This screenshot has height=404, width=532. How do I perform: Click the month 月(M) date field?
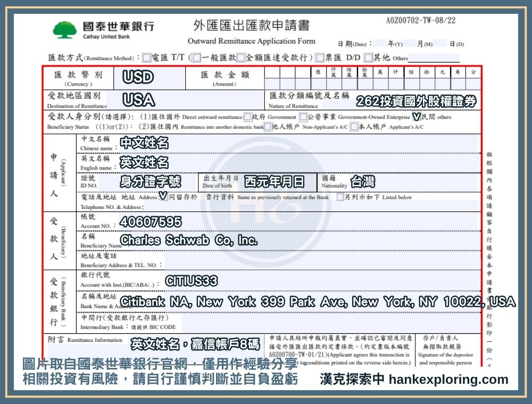[410, 44]
